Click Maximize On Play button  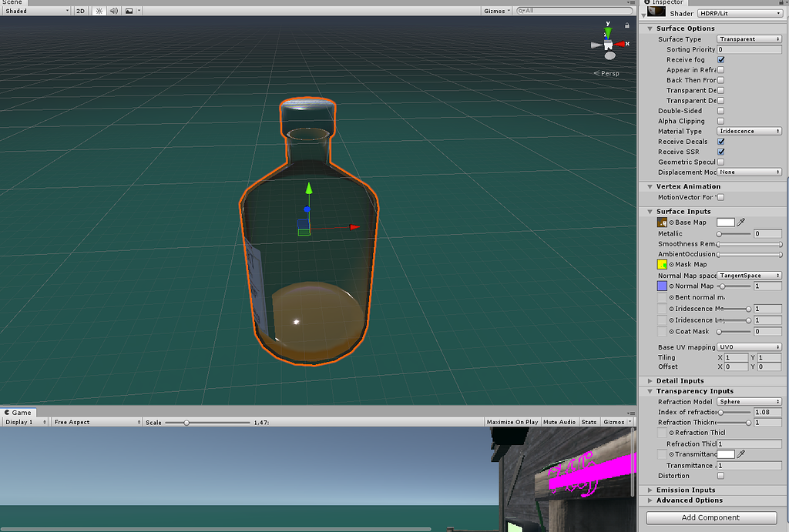(512, 422)
